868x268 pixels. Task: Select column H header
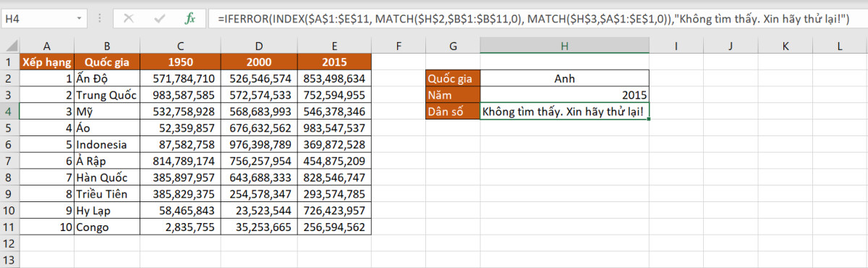tap(564, 46)
